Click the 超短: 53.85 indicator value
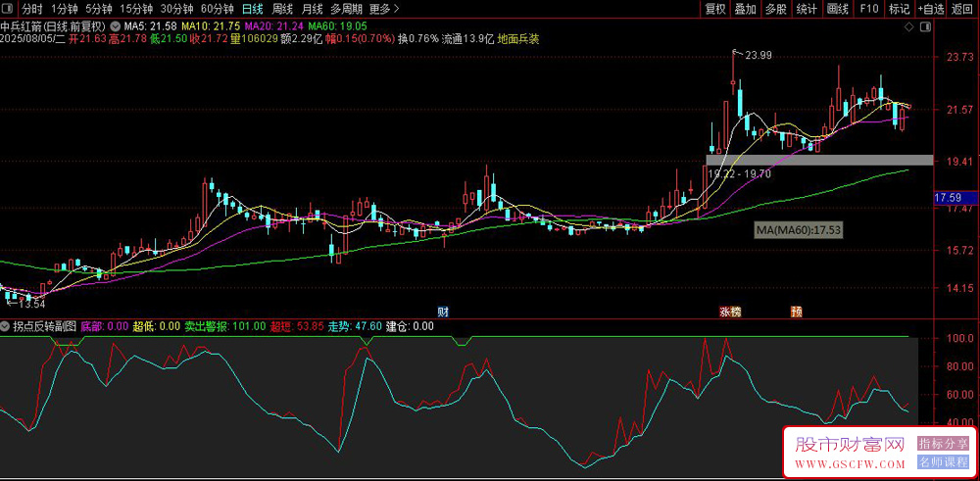The image size is (980, 481). (297, 326)
